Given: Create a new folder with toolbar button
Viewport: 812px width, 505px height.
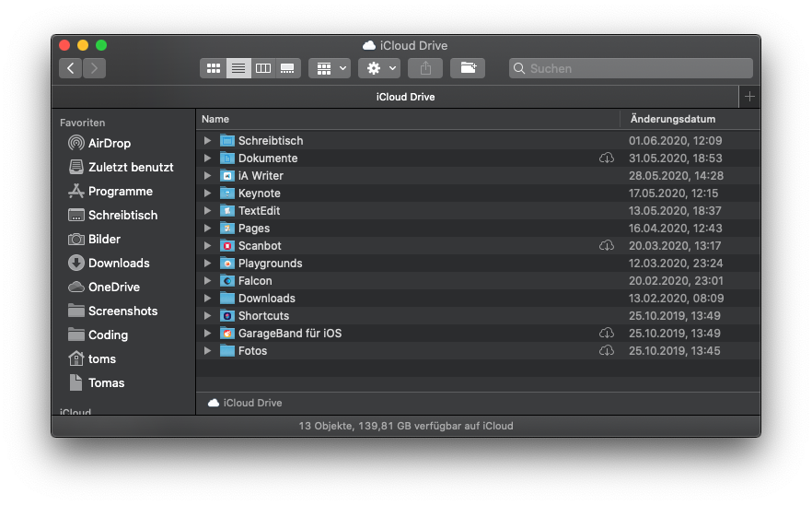Looking at the screenshot, I should (x=468, y=68).
